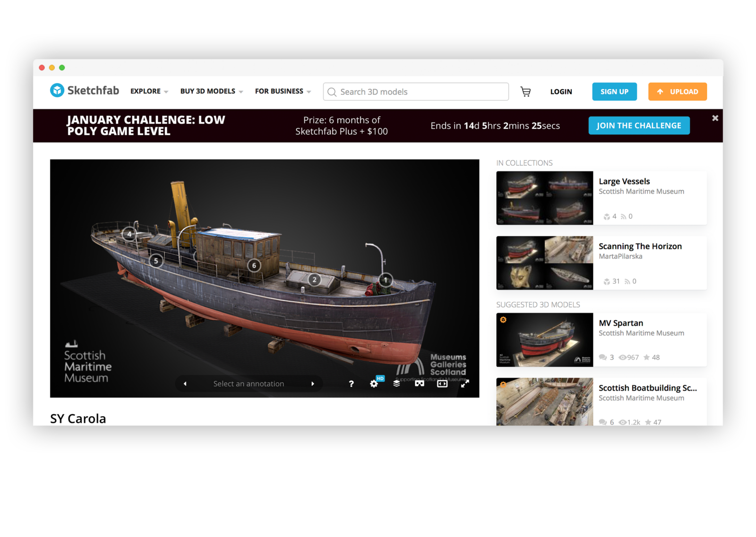This screenshot has height=537, width=756.
Task: Expand the viewer to fullscreen
Action: (x=464, y=384)
